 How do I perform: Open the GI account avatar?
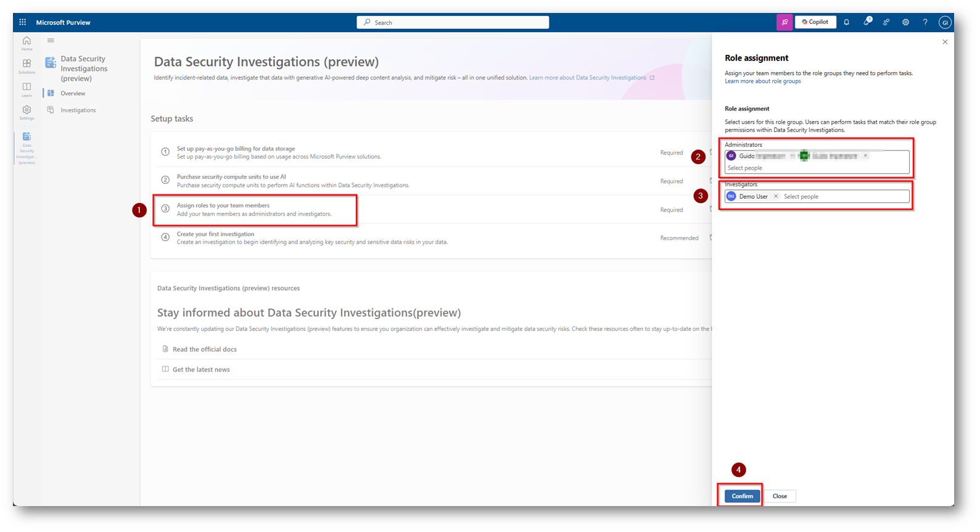[945, 22]
